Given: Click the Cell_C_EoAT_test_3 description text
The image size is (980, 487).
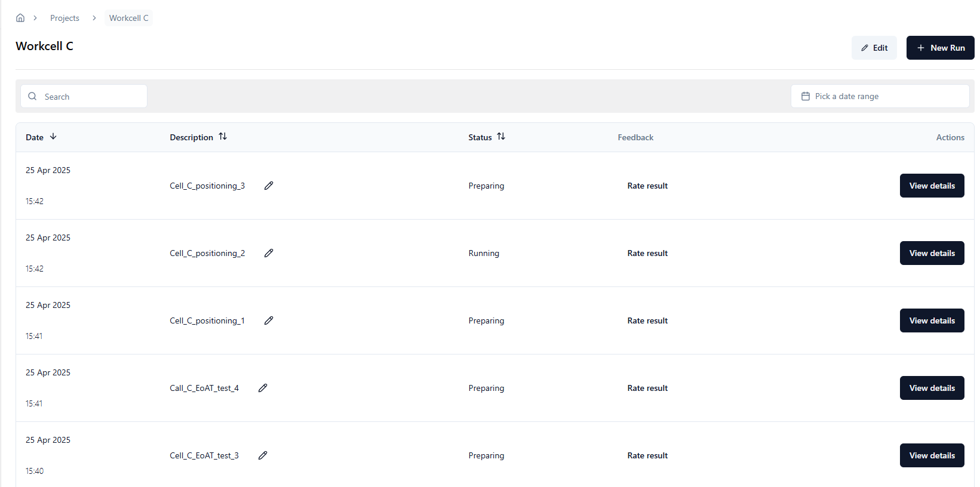Looking at the screenshot, I should click(204, 455).
